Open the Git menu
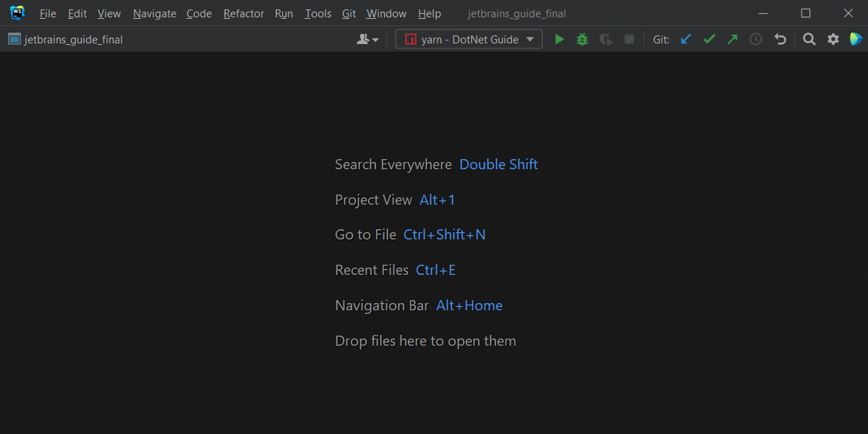 click(349, 13)
